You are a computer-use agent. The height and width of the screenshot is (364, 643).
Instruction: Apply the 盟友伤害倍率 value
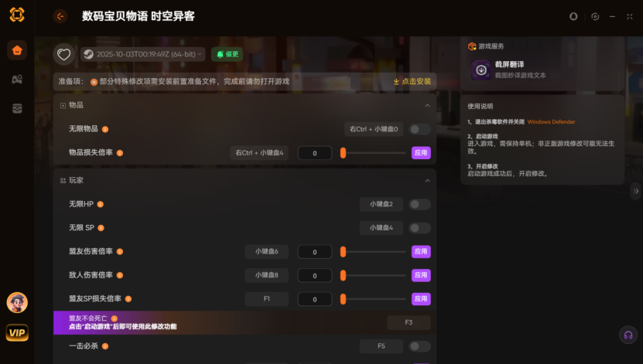click(421, 251)
